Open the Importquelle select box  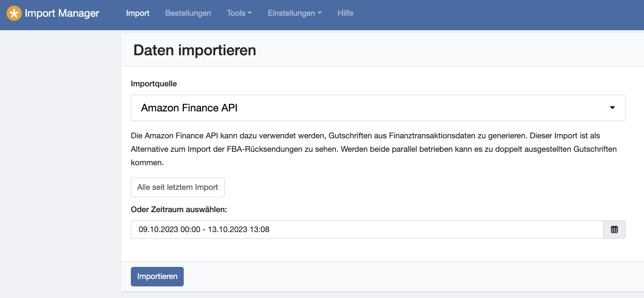click(378, 108)
